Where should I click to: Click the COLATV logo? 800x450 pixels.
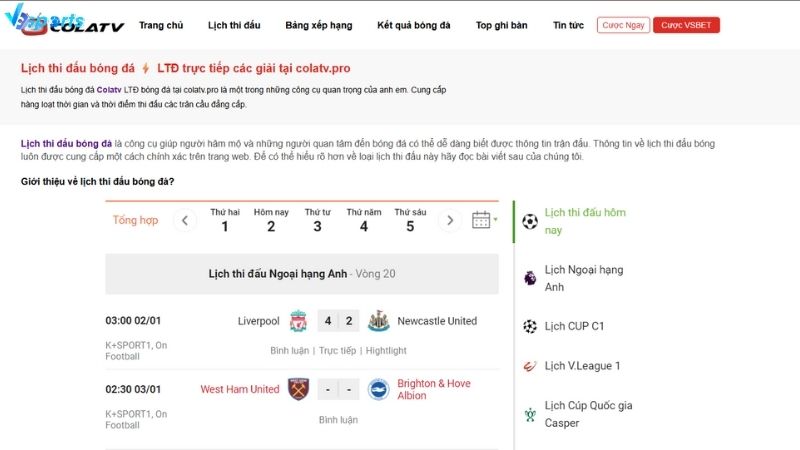pyautogui.click(x=73, y=26)
